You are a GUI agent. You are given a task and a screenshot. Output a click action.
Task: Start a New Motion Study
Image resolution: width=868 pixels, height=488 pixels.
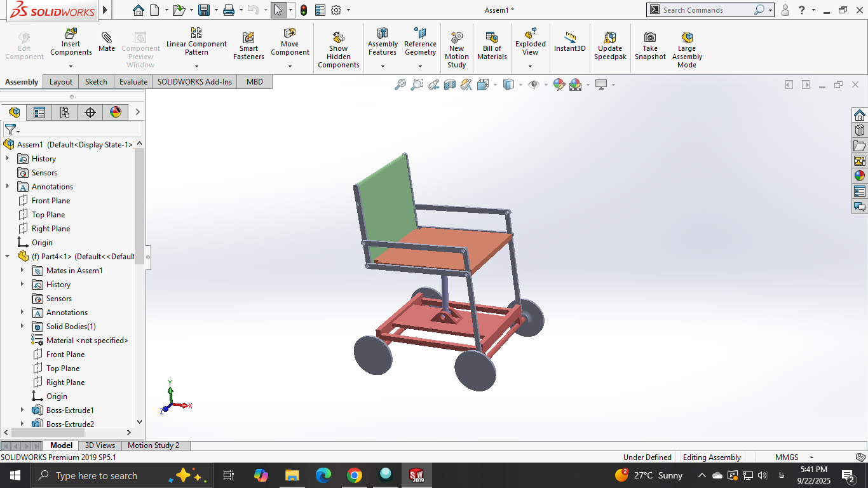(x=457, y=50)
